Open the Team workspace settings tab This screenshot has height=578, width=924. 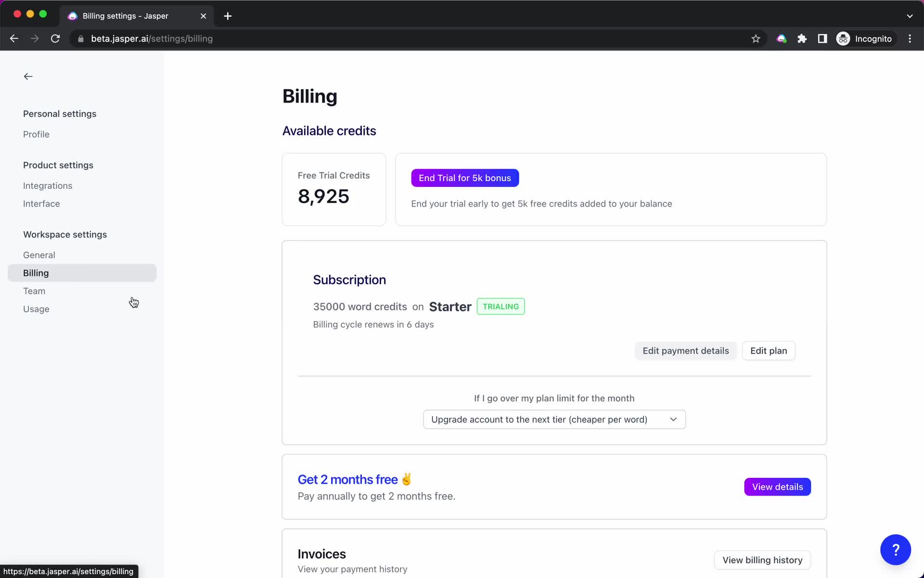[34, 290]
